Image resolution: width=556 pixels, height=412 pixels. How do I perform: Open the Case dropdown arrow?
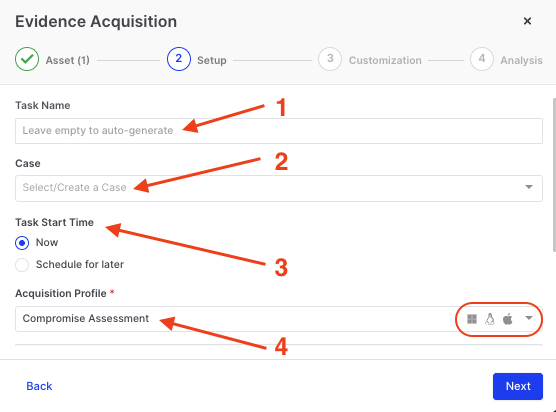(529, 187)
